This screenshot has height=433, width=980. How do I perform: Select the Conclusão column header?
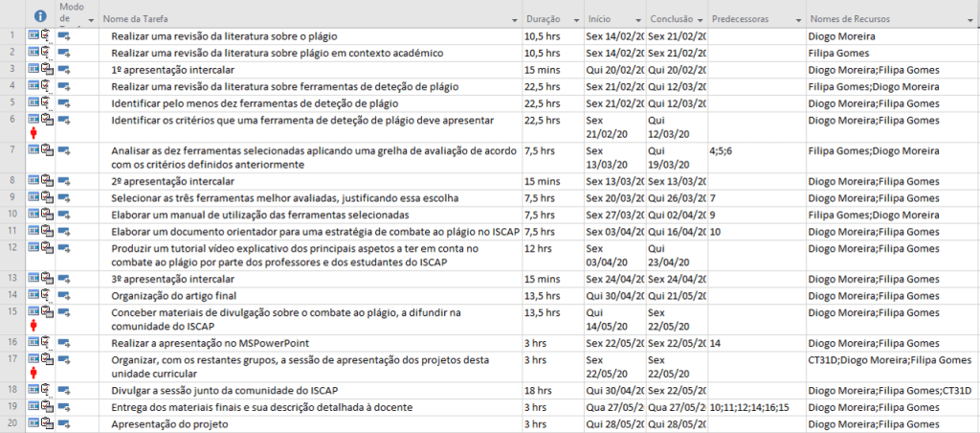[670, 19]
